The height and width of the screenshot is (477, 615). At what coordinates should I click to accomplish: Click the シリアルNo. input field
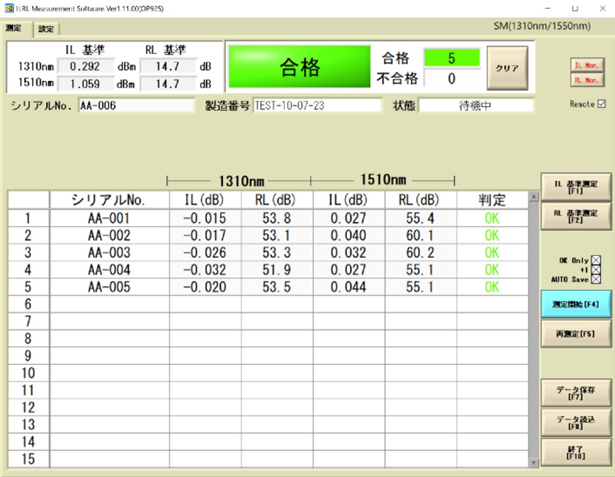[x=135, y=104]
